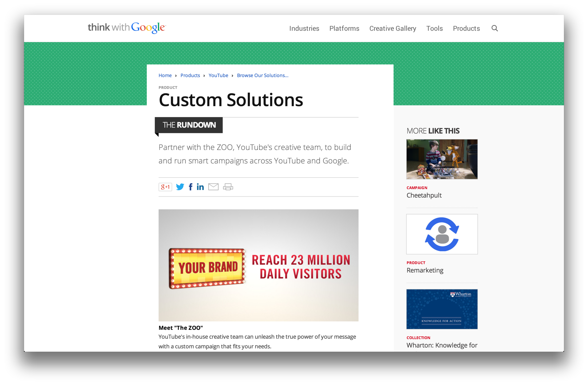This screenshot has width=588, height=385.
Task: Open the Industries menu
Action: coord(304,28)
